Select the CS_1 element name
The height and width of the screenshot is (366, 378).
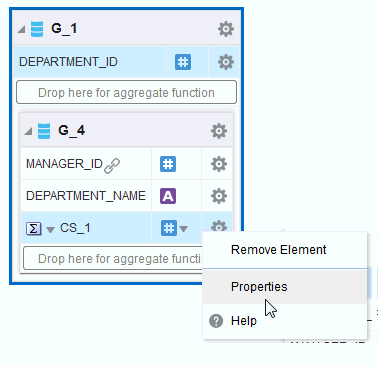[x=75, y=228]
